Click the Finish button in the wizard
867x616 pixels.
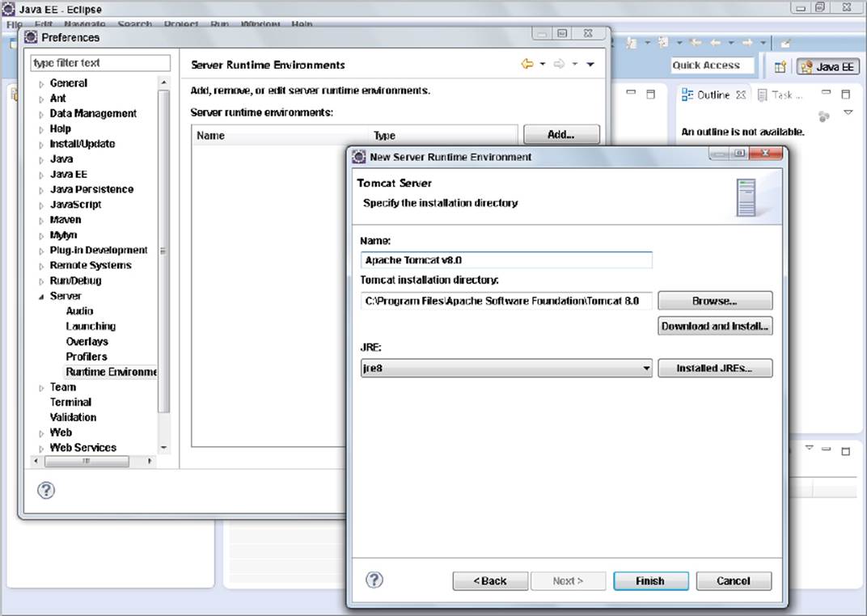(651, 580)
